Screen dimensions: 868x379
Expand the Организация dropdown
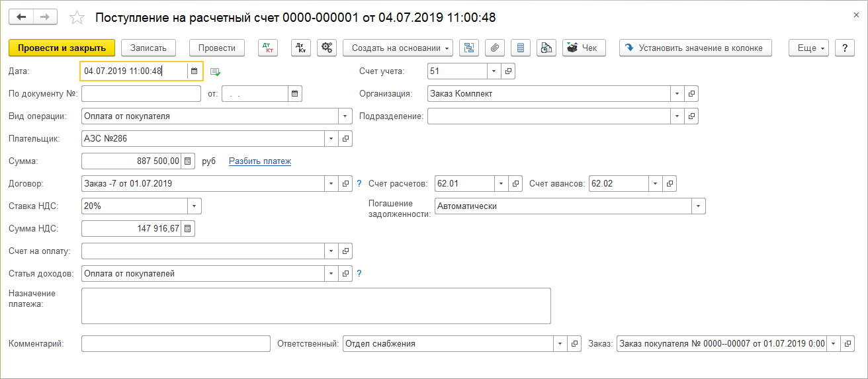pyautogui.click(x=677, y=94)
